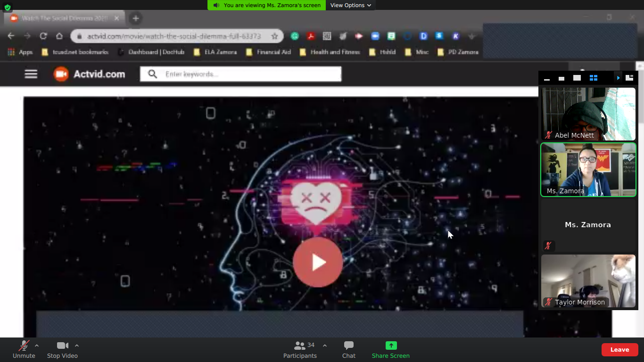Screen dimensions: 644x362
Task: Open the Actvid hamburger menu
Action: pyautogui.click(x=31, y=74)
